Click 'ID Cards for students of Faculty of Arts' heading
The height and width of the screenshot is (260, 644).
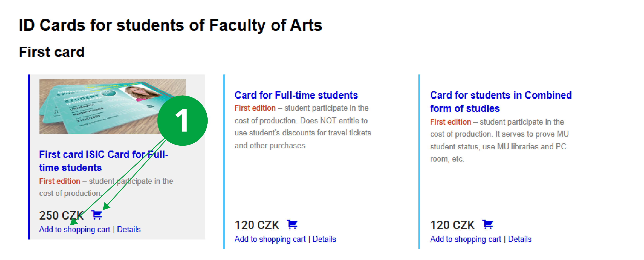[x=170, y=25]
